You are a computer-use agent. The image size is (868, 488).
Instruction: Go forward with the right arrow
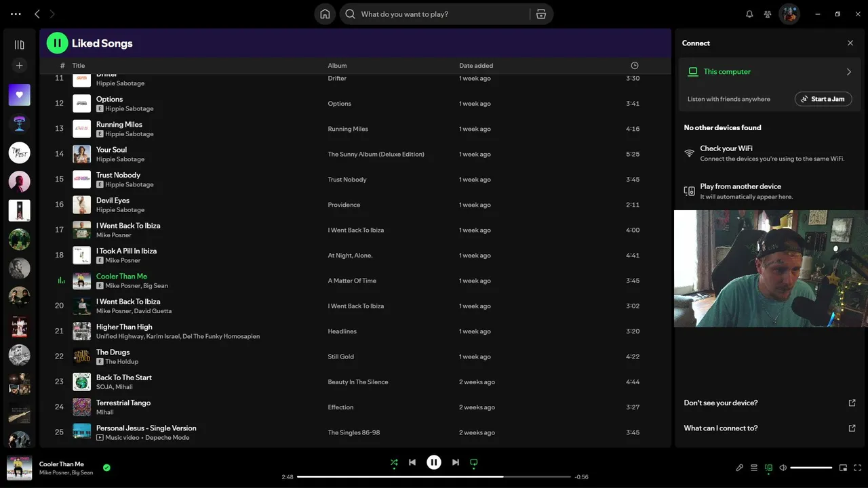pyautogui.click(x=52, y=14)
